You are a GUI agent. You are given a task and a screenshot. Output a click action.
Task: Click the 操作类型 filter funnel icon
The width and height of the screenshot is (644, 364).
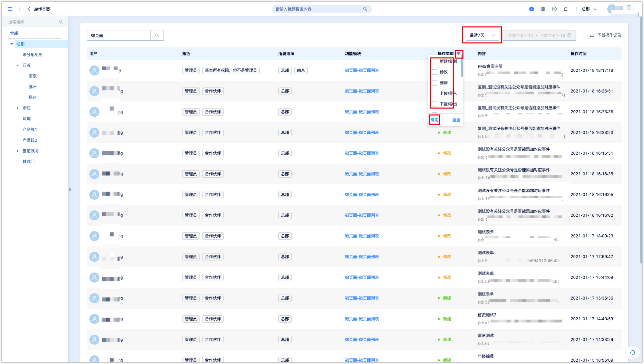point(458,53)
